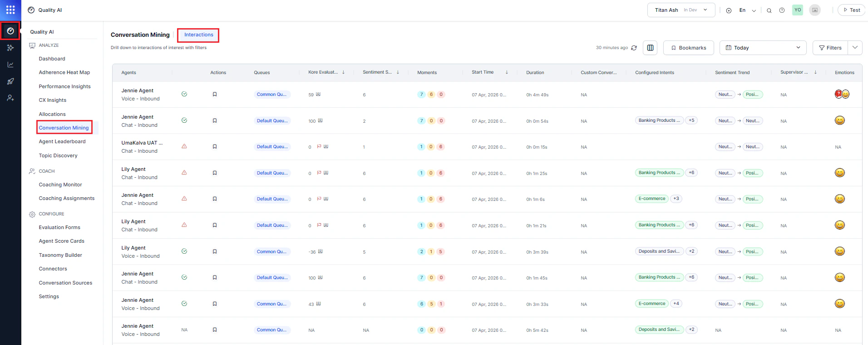Click the target icon beside En
868x345 pixels.
coord(729,10)
